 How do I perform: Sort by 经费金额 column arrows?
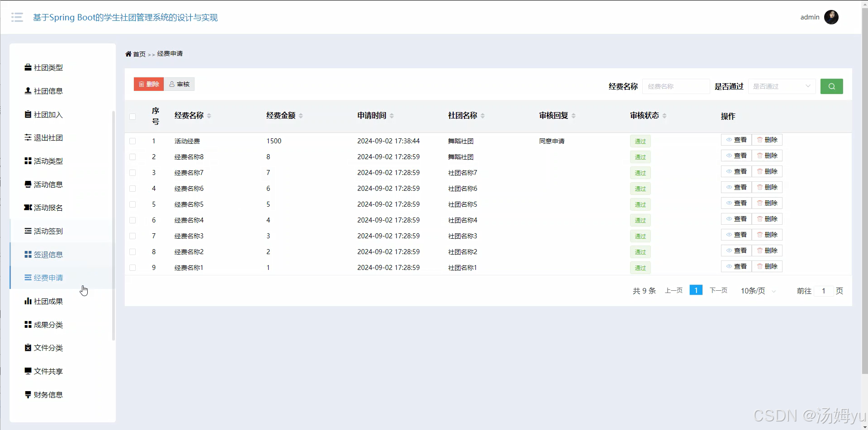pyautogui.click(x=301, y=116)
